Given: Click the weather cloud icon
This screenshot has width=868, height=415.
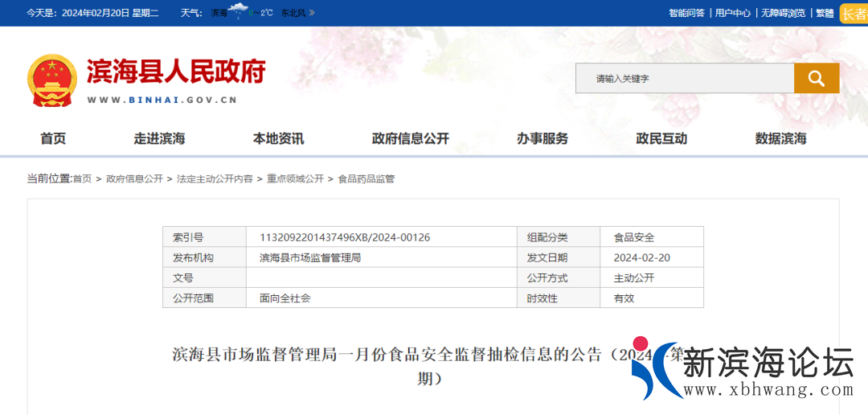Looking at the screenshot, I should pos(239,11).
